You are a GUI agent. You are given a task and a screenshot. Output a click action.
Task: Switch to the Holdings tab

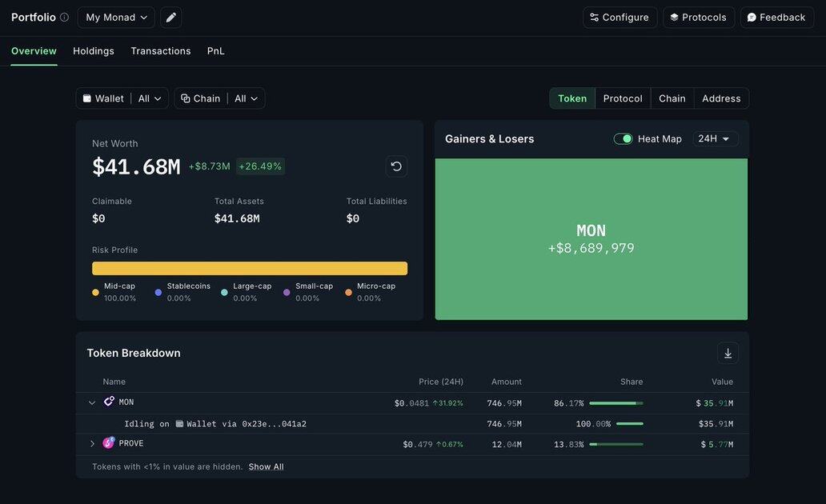click(94, 51)
